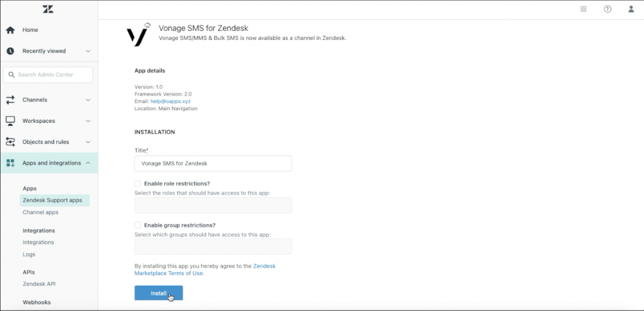644x311 pixels.
Task: Open help@oapps.xyz email link
Action: click(170, 101)
